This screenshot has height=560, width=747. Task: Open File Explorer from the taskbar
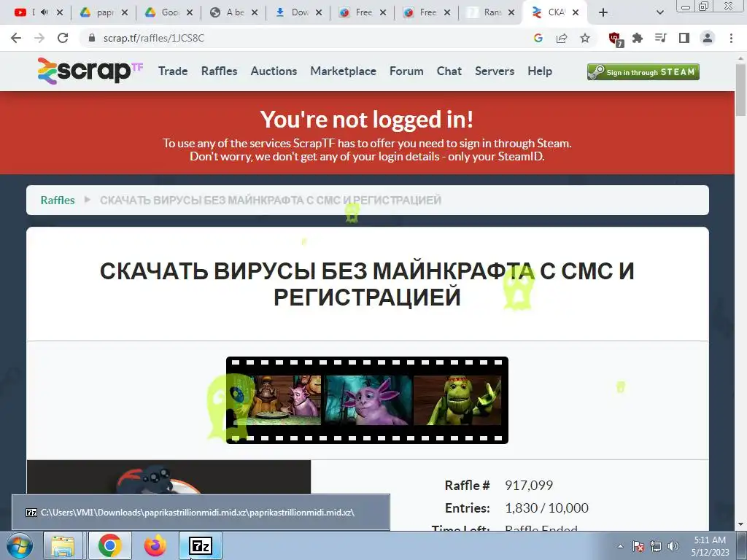coord(63,545)
